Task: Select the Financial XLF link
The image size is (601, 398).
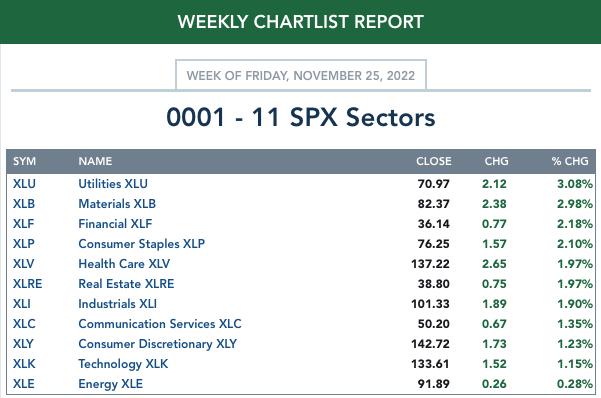Action: click(115, 224)
